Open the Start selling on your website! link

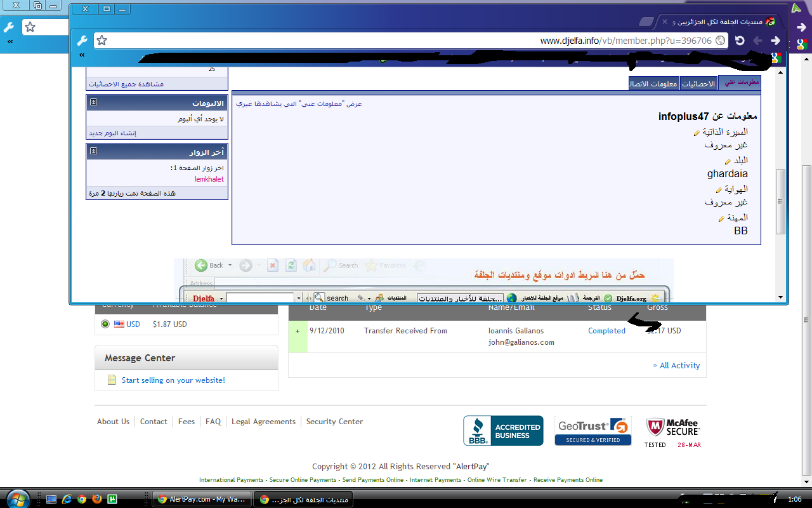(173, 380)
